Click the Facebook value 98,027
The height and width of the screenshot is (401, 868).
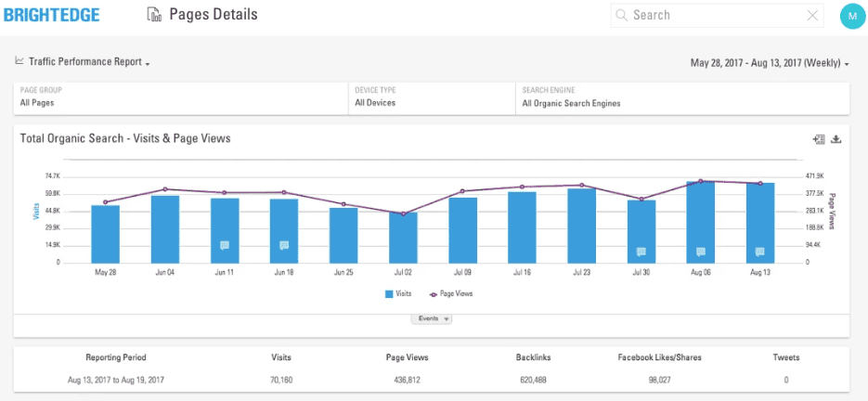(660, 380)
